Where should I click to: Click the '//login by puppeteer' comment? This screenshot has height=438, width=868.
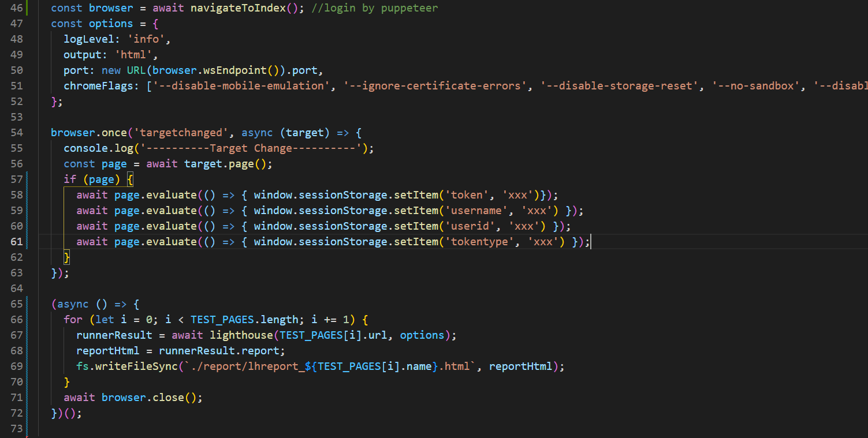[375, 8]
